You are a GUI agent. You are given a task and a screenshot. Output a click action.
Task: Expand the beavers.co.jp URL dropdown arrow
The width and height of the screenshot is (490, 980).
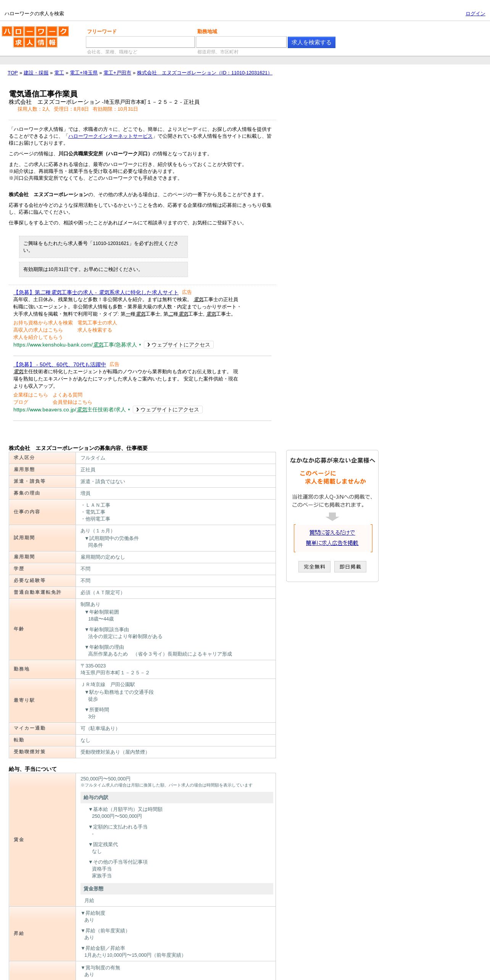point(129,409)
